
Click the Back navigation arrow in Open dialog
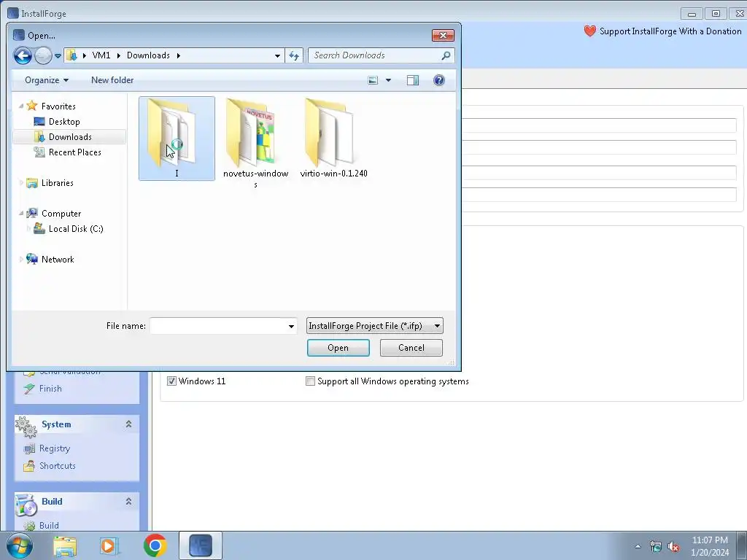click(23, 55)
